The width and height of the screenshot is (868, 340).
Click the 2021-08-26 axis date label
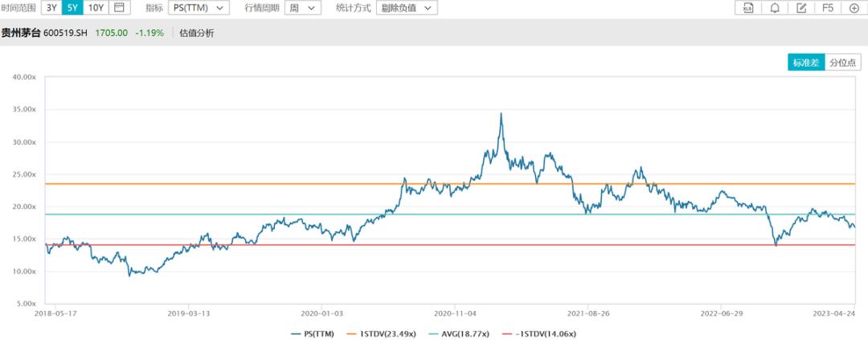click(x=588, y=313)
